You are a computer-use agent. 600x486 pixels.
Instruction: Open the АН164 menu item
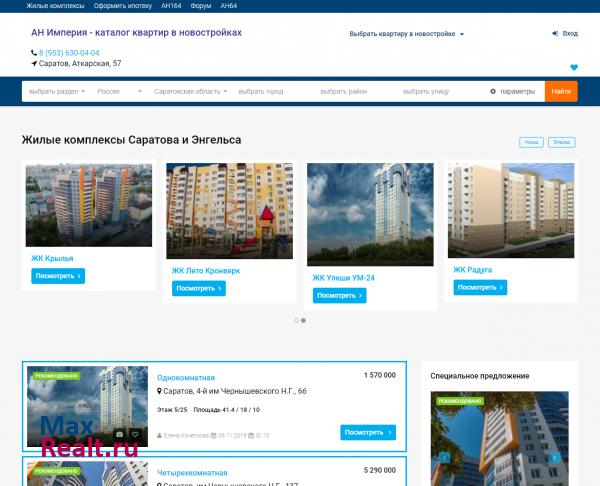pyautogui.click(x=171, y=6)
